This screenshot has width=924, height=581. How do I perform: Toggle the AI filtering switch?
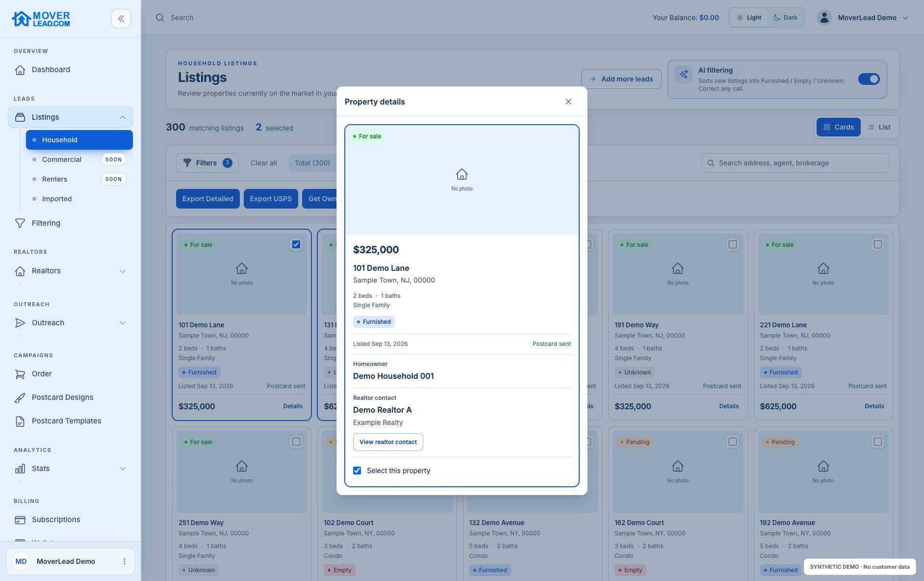(869, 79)
